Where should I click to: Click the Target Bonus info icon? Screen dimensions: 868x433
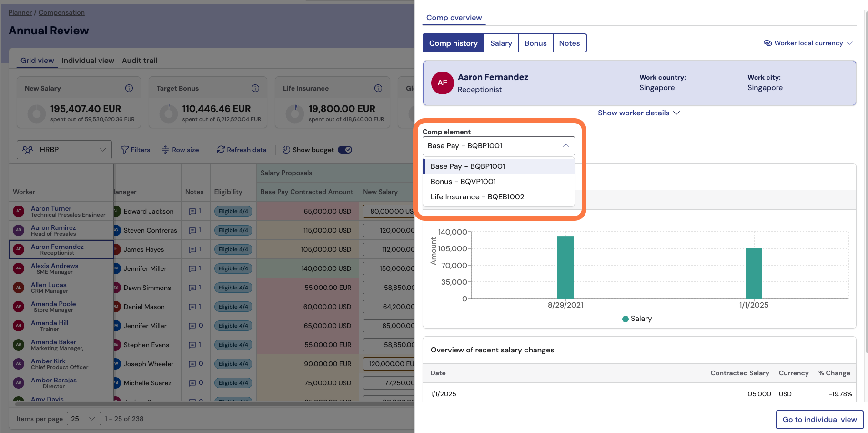(255, 88)
